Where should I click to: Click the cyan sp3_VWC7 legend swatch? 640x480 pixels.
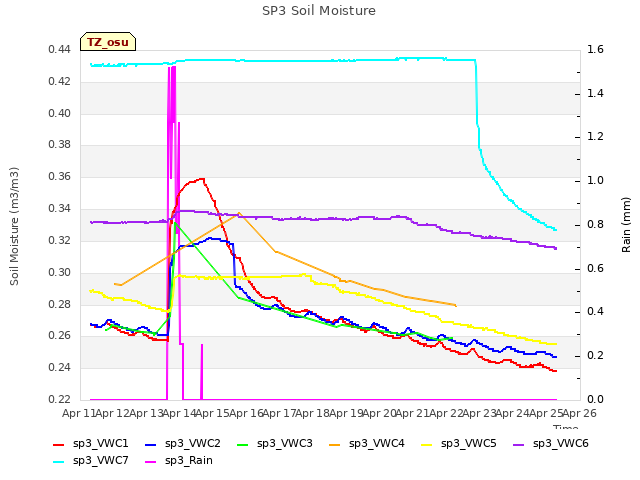point(59,462)
